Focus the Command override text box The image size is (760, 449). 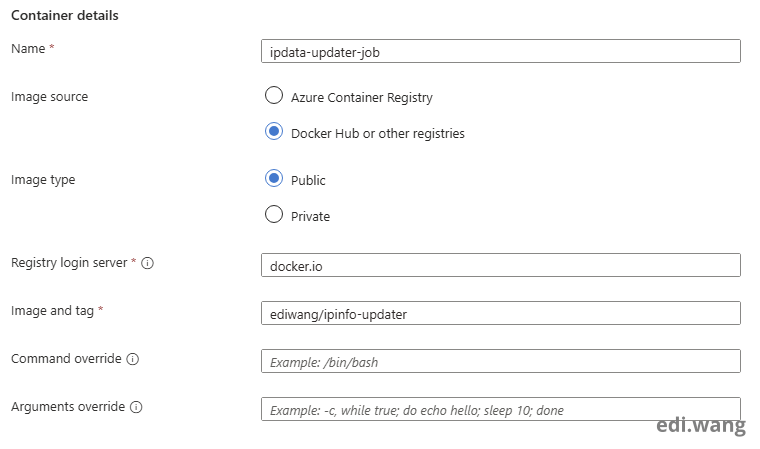click(499, 361)
